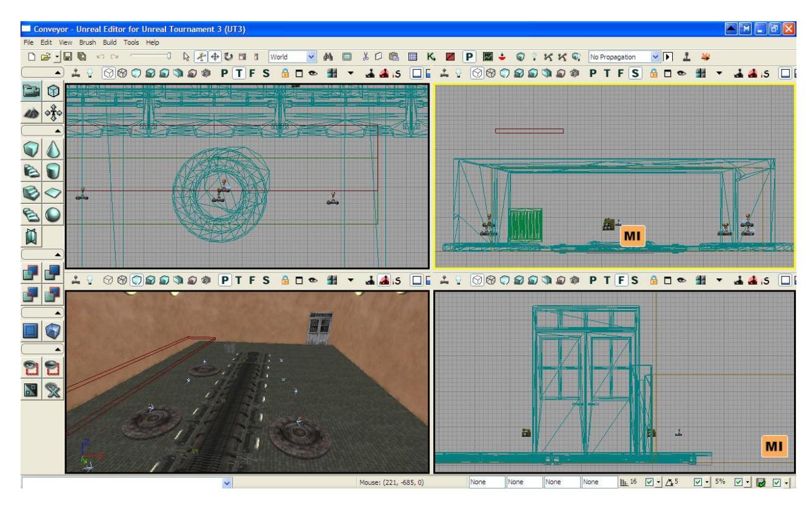The width and height of the screenshot is (812, 509).
Task: Create a Sheet builder brush
Action: tap(52, 193)
